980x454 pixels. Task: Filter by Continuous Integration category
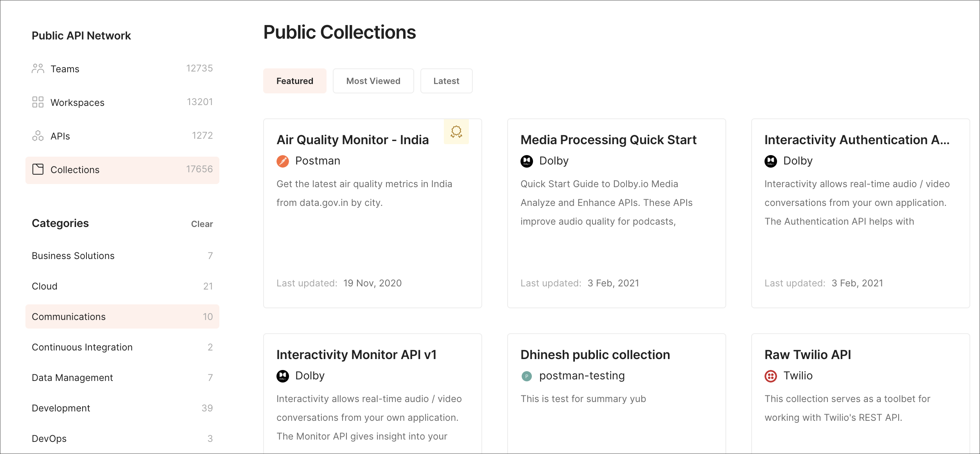point(122,347)
